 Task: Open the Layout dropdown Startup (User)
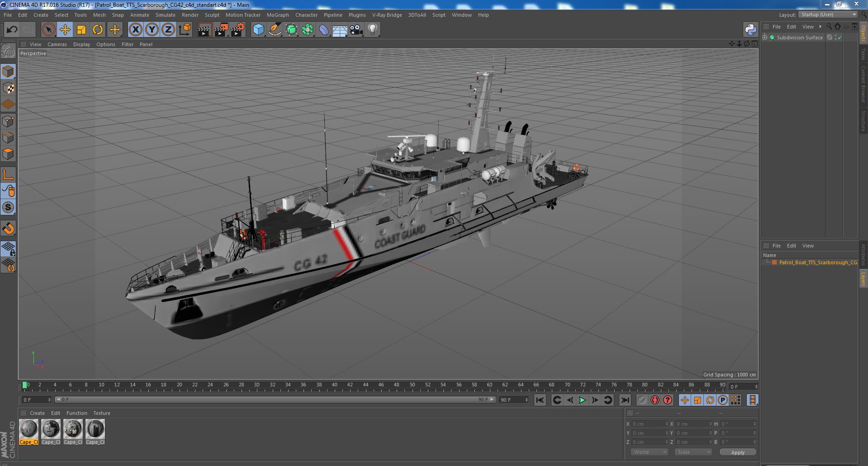click(829, 15)
